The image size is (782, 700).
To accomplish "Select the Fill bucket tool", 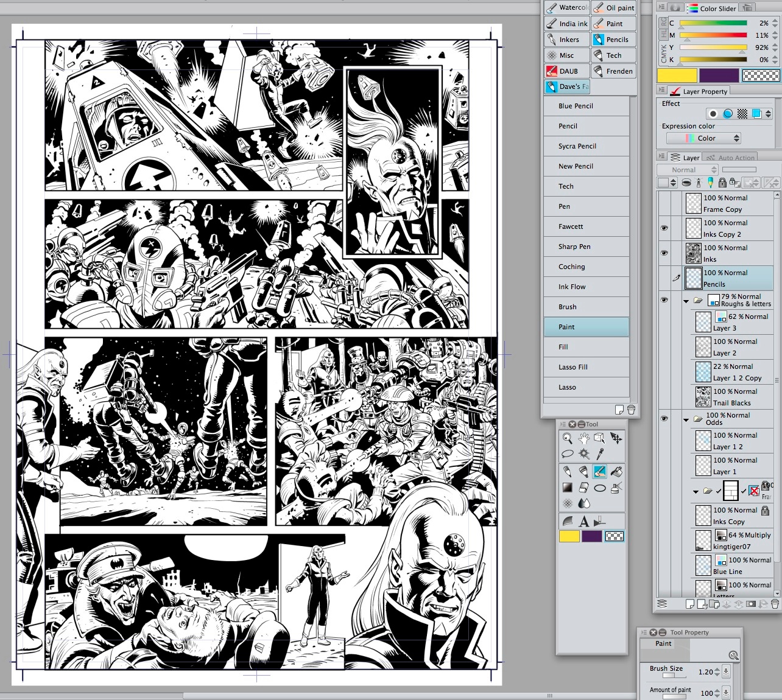I will [617, 472].
